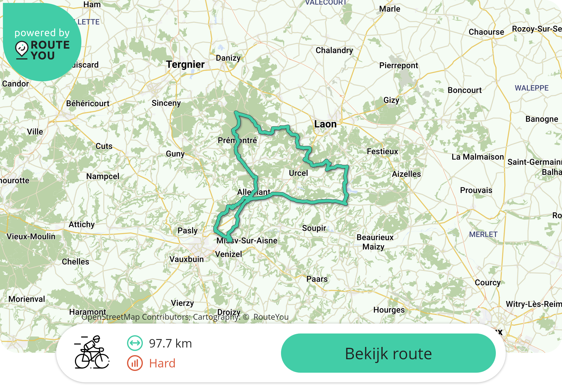
Task: Click the Bekijk route button
Action: 388,353
